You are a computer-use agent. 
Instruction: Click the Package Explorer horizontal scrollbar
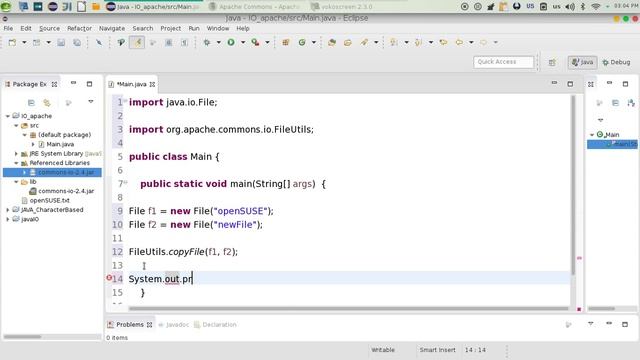pos(22,337)
